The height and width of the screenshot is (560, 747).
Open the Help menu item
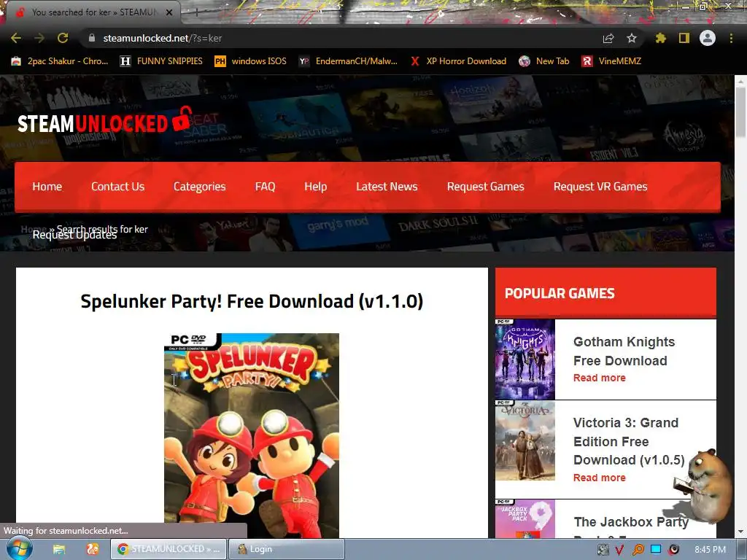point(315,187)
